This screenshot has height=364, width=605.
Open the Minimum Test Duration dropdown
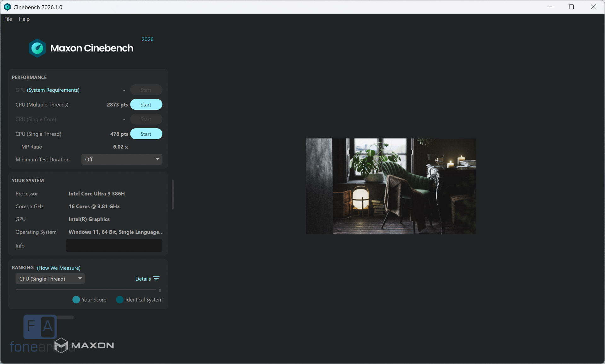coord(122,159)
